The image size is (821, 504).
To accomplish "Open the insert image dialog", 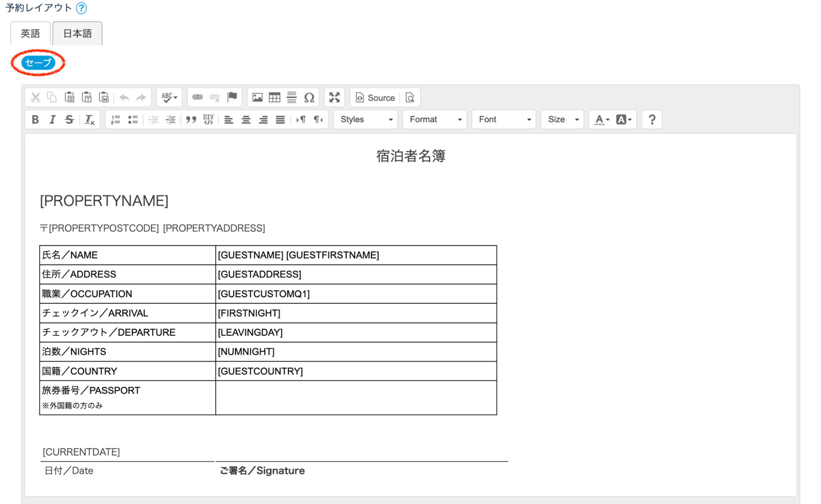I will [258, 98].
